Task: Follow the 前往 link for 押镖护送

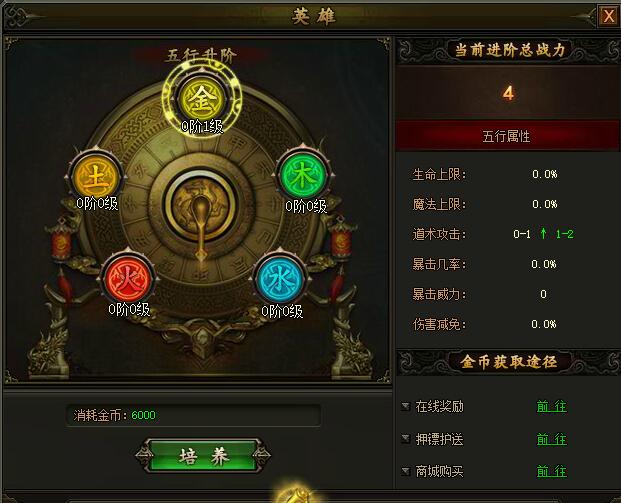Action: [x=551, y=439]
